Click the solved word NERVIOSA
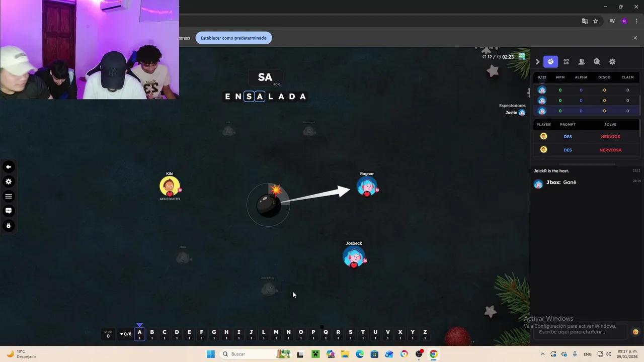The height and width of the screenshot is (362, 644). pos(610,150)
